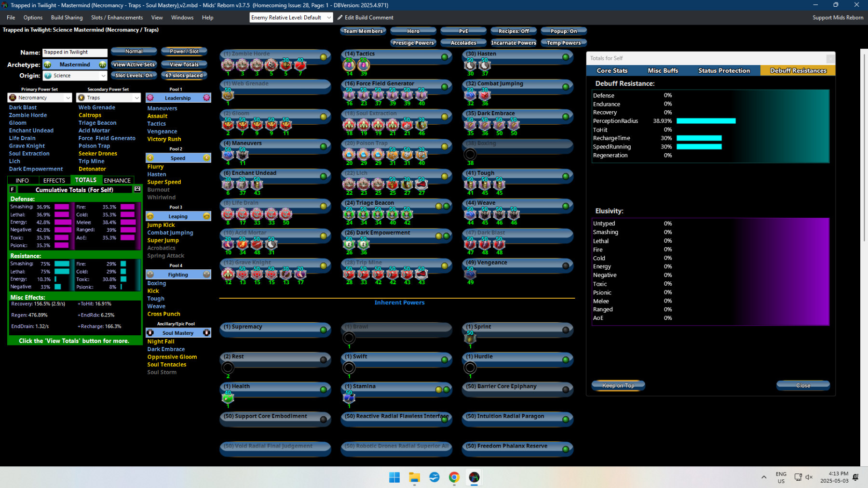
Task: Click the SpeedRunning resistance bar
Action: (x=699, y=147)
